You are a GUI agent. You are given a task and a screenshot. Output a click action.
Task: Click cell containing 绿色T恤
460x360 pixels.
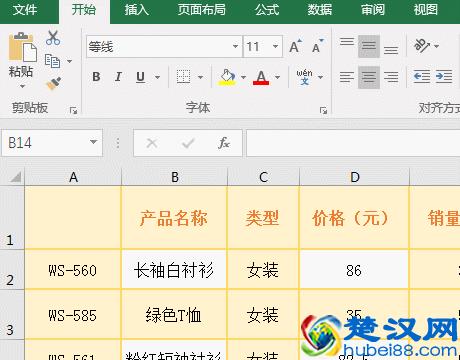[x=174, y=315]
